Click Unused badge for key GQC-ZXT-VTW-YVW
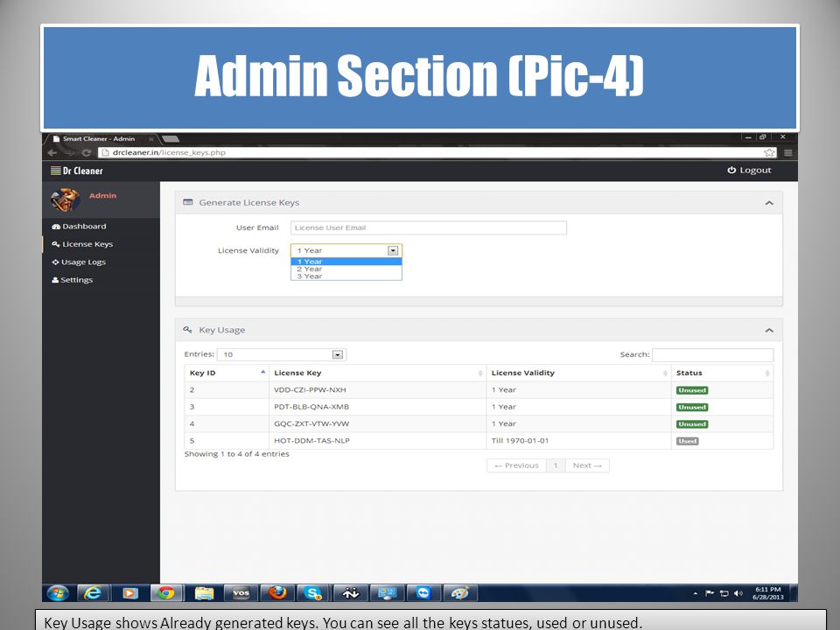The width and height of the screenshot is (840, 630). coord(691,423)
